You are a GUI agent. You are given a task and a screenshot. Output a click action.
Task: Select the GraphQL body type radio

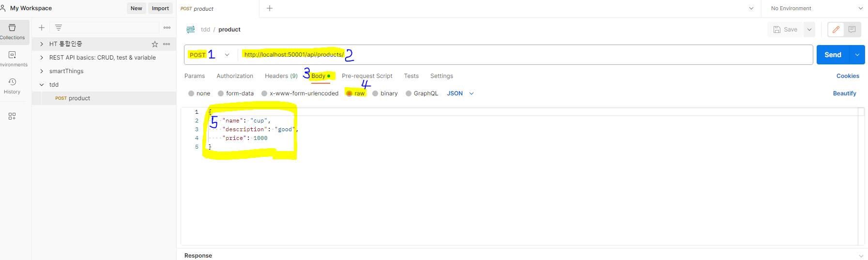tap(409, 93)
